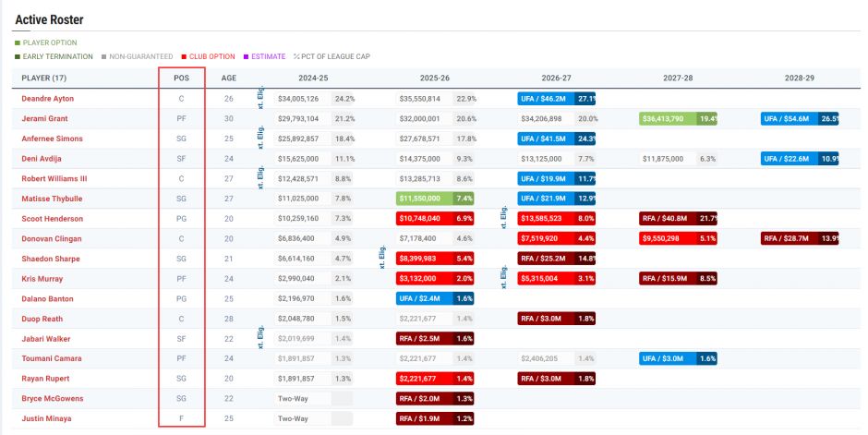
Task: Click Matisse Thybulle in the roster
Action: (52, 199)
